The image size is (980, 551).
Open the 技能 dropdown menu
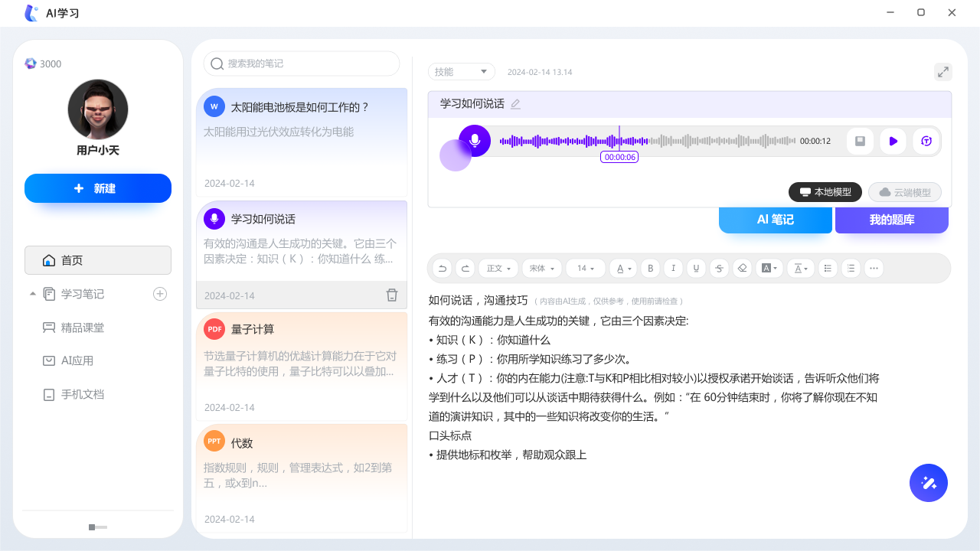click(x=461, y=71)
